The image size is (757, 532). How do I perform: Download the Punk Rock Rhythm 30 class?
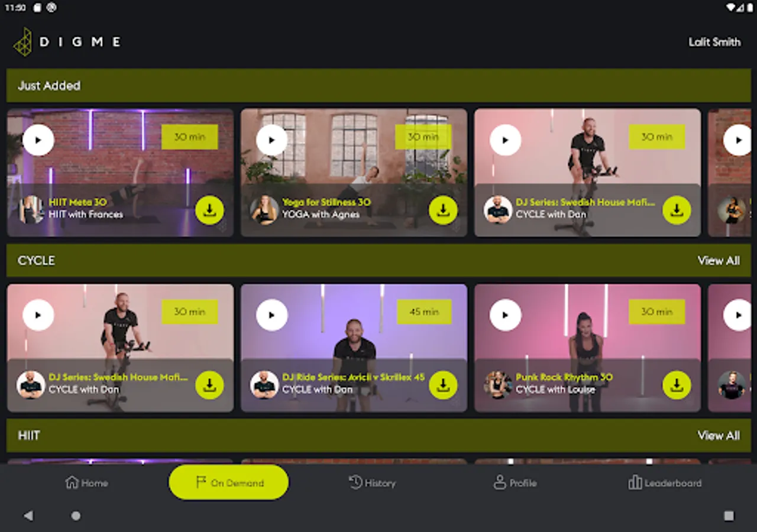pos(677,385)
